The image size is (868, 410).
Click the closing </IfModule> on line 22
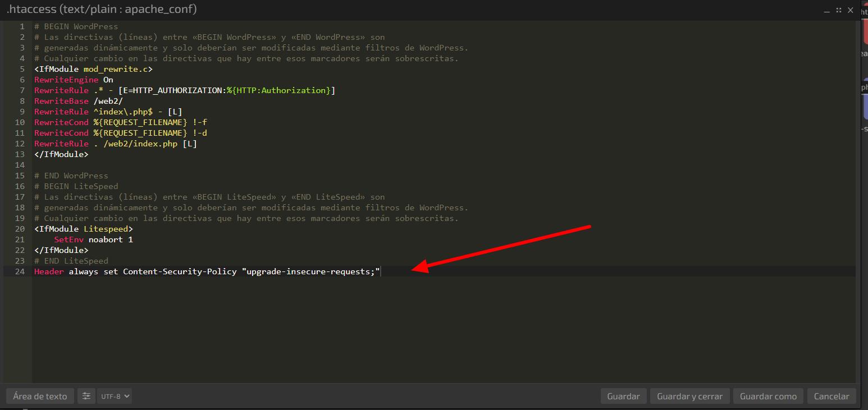61,250
